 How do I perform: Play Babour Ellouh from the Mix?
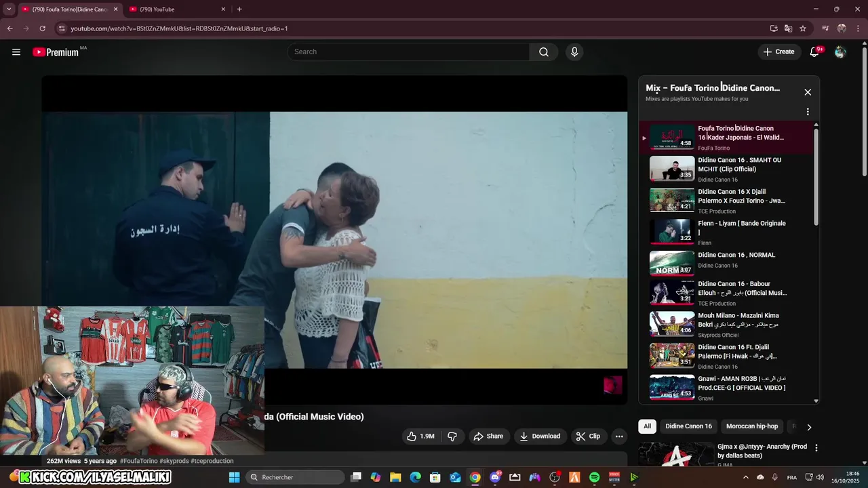tap(724, 293)
